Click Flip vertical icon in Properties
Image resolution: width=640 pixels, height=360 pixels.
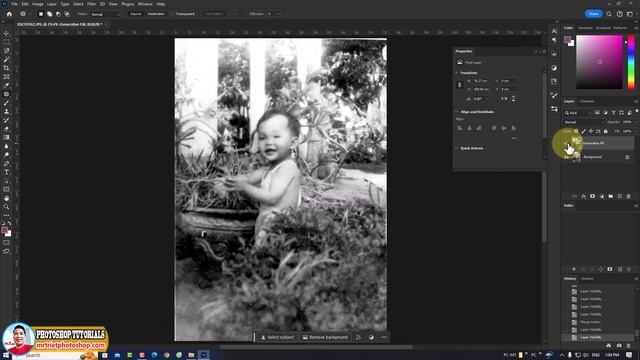(x=513, y=99)
